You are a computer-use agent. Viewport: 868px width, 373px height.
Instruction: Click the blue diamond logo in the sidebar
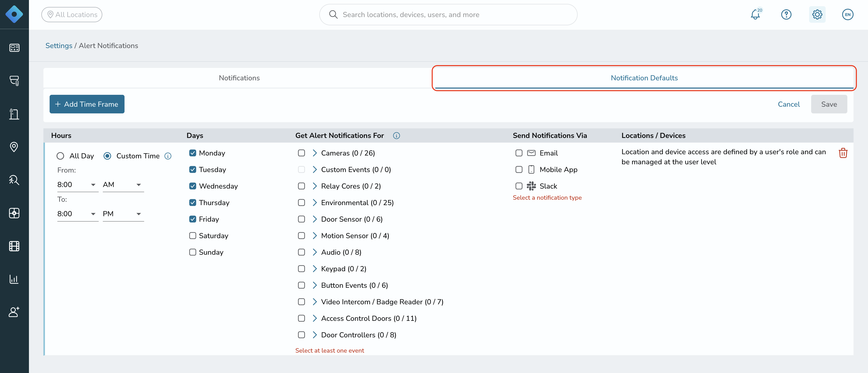point(14,14)
